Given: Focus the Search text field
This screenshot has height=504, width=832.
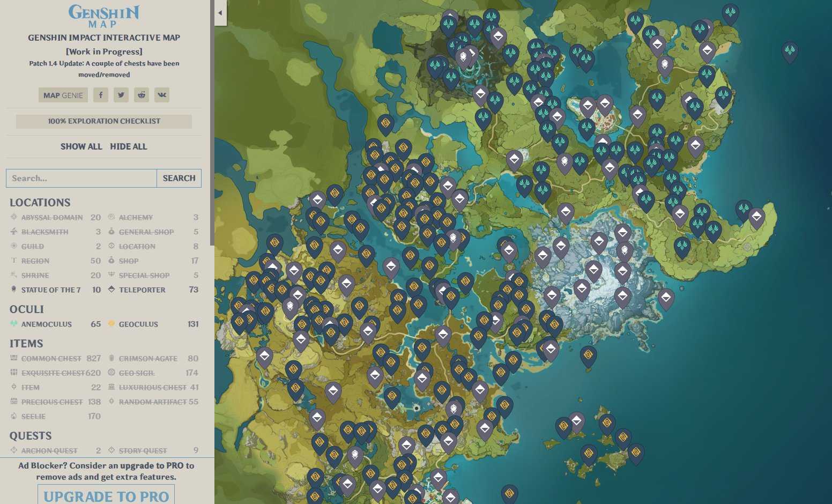Looking at the screenshot, I should pyautogui.click(x=81, y=178).
